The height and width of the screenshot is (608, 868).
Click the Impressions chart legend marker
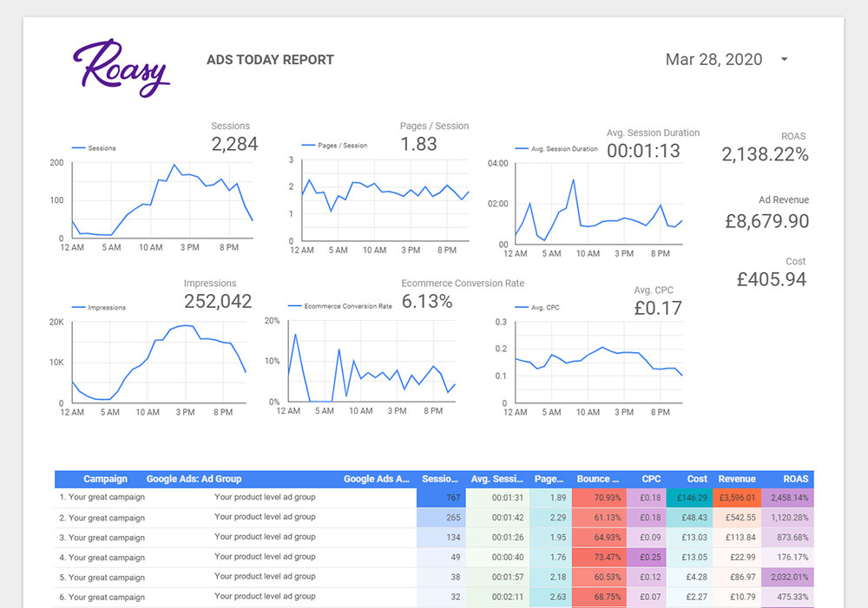tap(78, 308)
